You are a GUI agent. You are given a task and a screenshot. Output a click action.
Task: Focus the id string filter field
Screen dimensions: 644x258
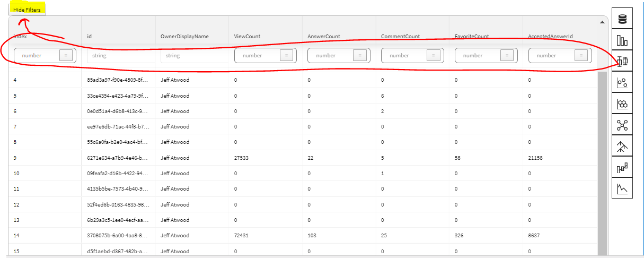[x=121, y=55]
